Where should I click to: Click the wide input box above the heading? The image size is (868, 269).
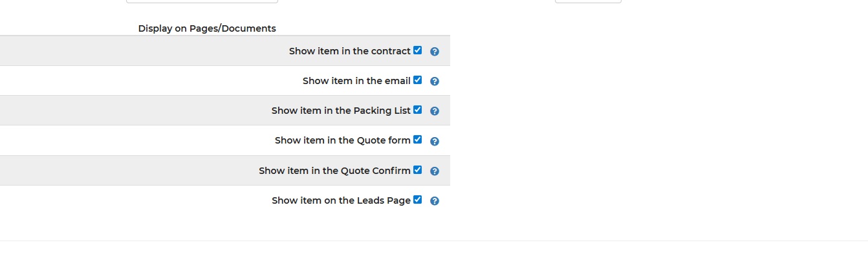point(202,1)
